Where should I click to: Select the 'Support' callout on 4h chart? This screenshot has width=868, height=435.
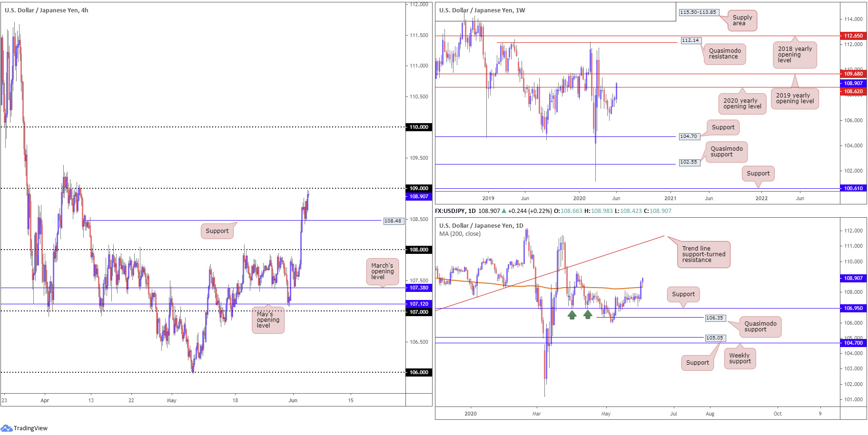(x=217, y=231)
